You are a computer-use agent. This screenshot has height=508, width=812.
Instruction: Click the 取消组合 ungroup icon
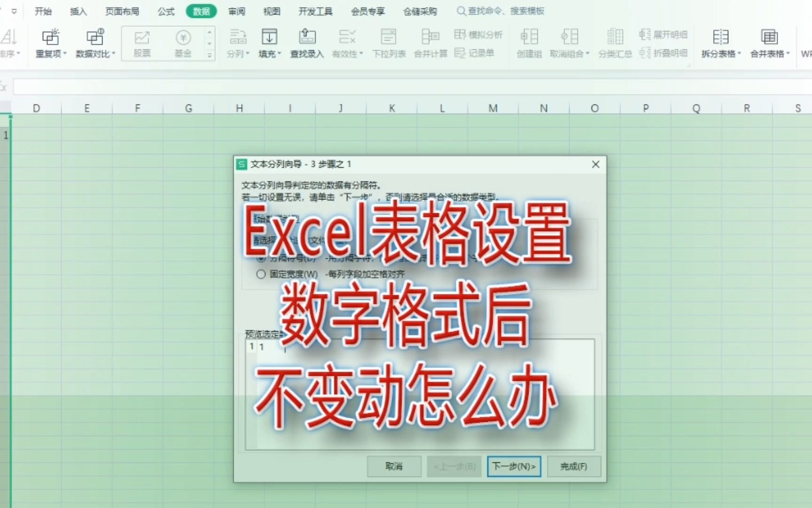click(570, 37)
